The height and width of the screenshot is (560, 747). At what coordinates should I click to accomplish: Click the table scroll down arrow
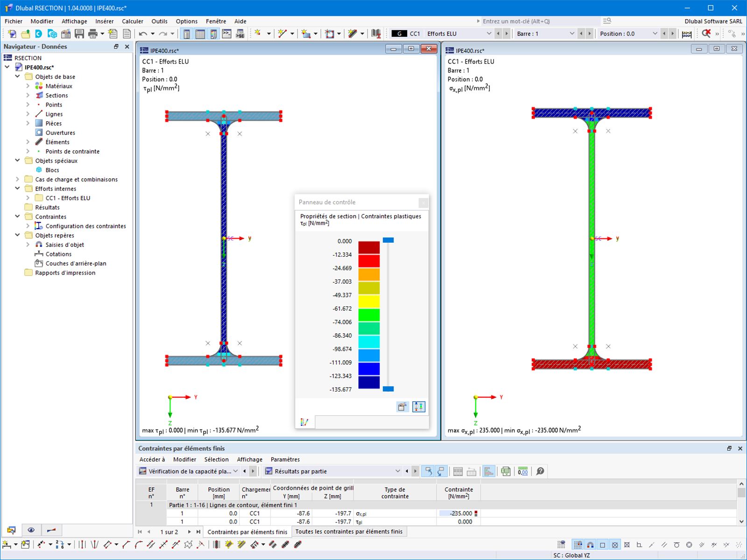pos(741,522)
